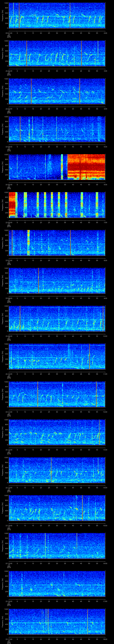Click the 6:00 end time label
This screenshot has height=644, width=114.
point(105,184)
